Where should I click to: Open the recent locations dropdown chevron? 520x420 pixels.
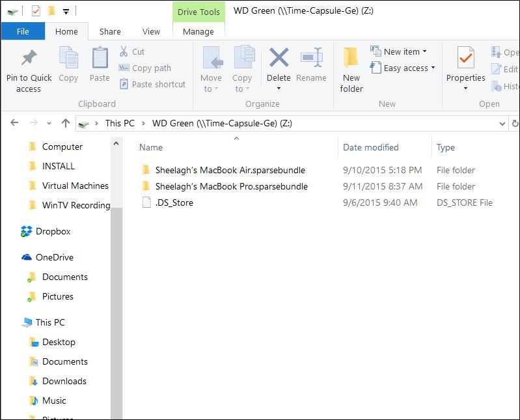[49, 124]
